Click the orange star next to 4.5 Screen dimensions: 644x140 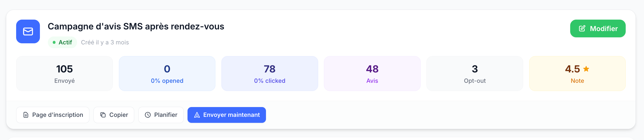586,69
